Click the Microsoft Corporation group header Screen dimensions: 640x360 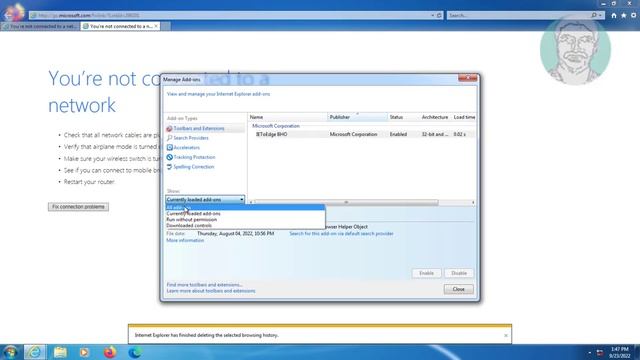point(276,126)
